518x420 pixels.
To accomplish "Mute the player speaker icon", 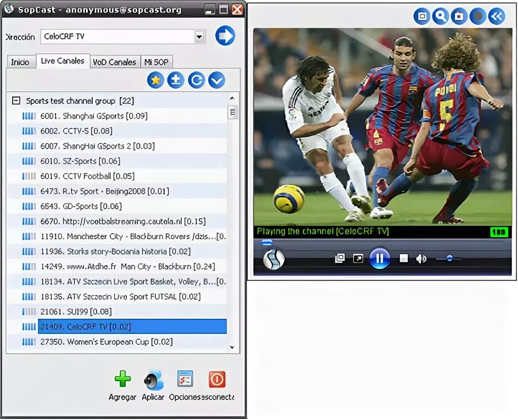I will pos(421,259).
